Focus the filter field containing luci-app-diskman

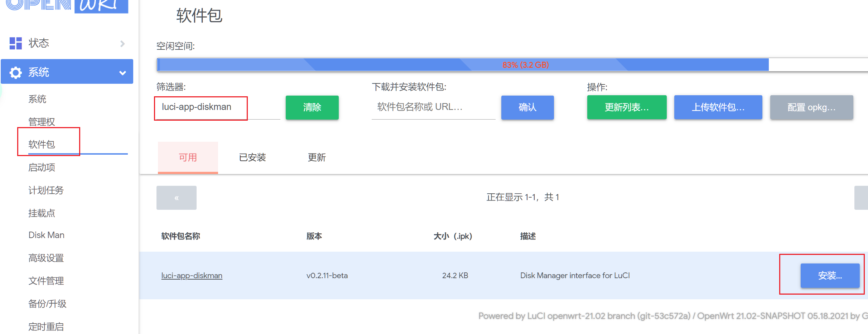coord(201,107)
